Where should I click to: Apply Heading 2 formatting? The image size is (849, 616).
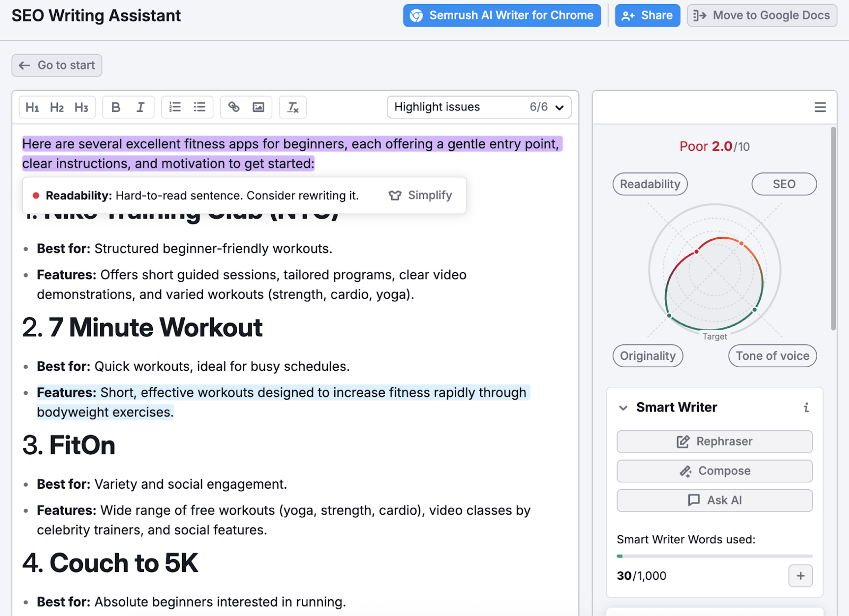57,107
